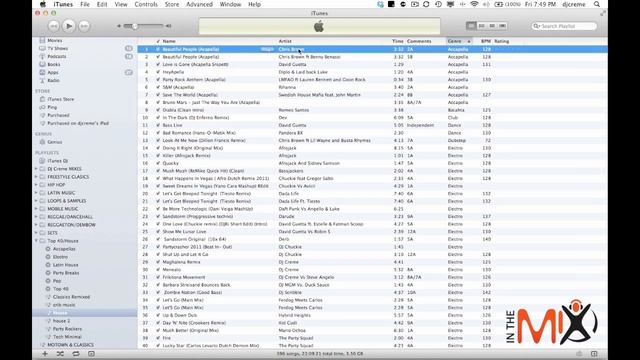Expand HIP HOP folder
Screen dimensions: 640x360
click(36, 184)
